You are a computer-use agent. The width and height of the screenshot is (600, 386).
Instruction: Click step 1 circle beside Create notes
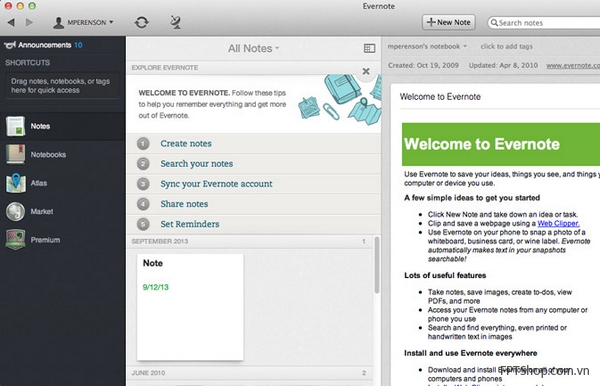pyautogui.click(x=143, y=143)
